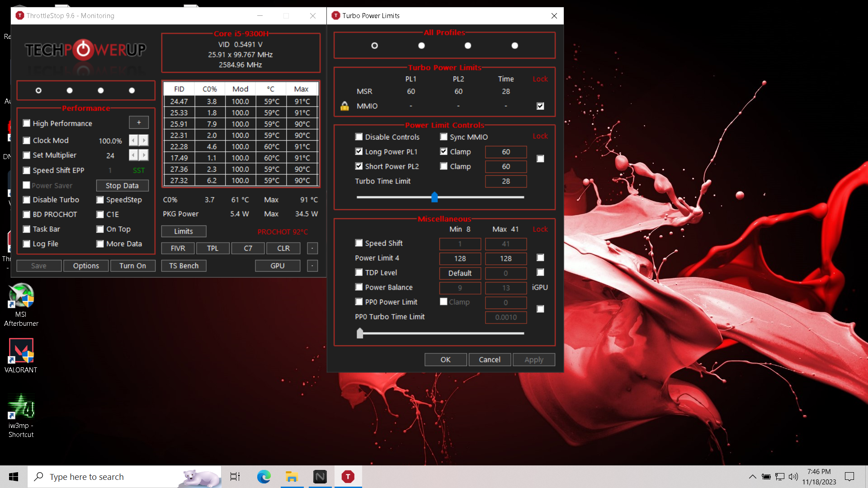The image size is (868, 488).
Task: Click Stop Data button
Action: [122, 185]
